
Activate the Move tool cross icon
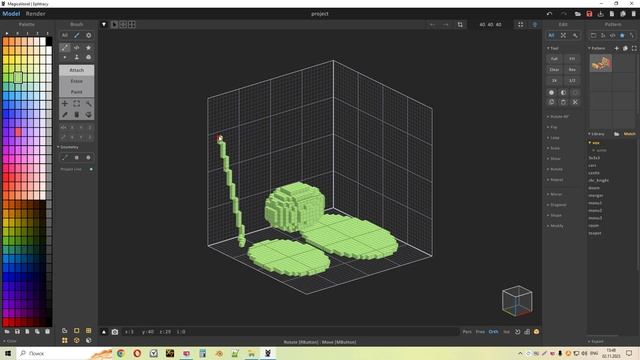pos(64,104)
